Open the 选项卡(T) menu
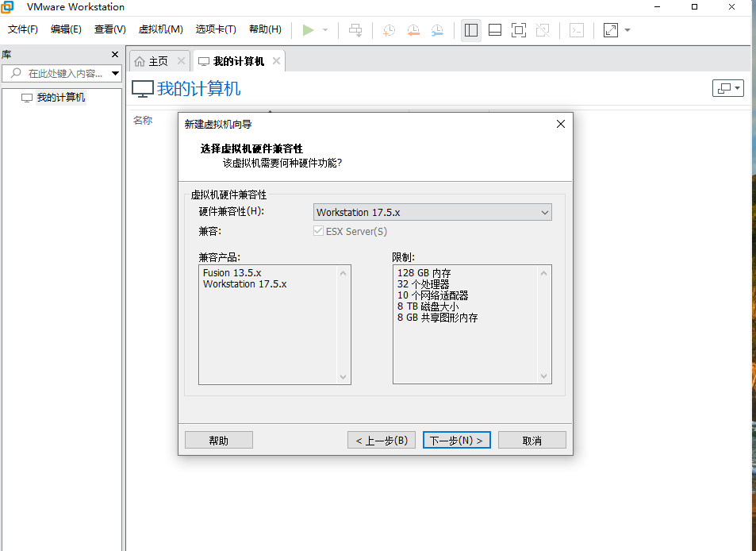 coord(216,29)
